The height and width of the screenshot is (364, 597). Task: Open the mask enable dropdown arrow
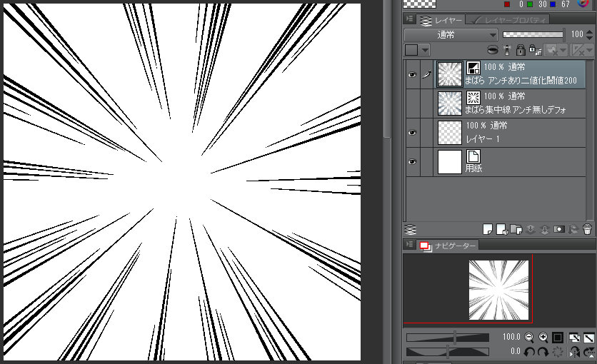tap(563, 50)
